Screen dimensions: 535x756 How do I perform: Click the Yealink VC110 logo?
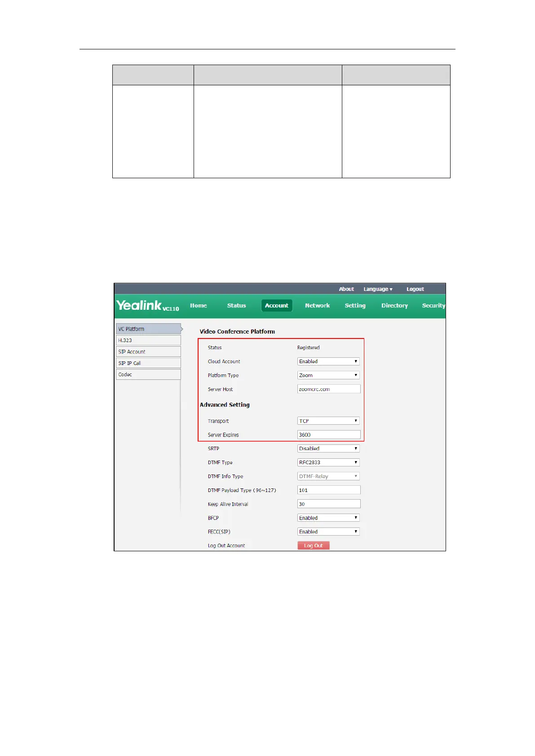[x=147, y=306]
